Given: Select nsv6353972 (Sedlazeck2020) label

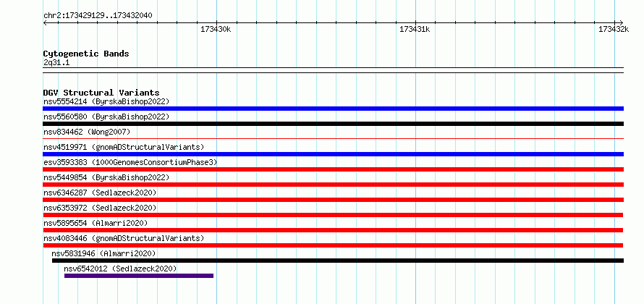Looking at the screenshot, I should click(x=100, y=208).
